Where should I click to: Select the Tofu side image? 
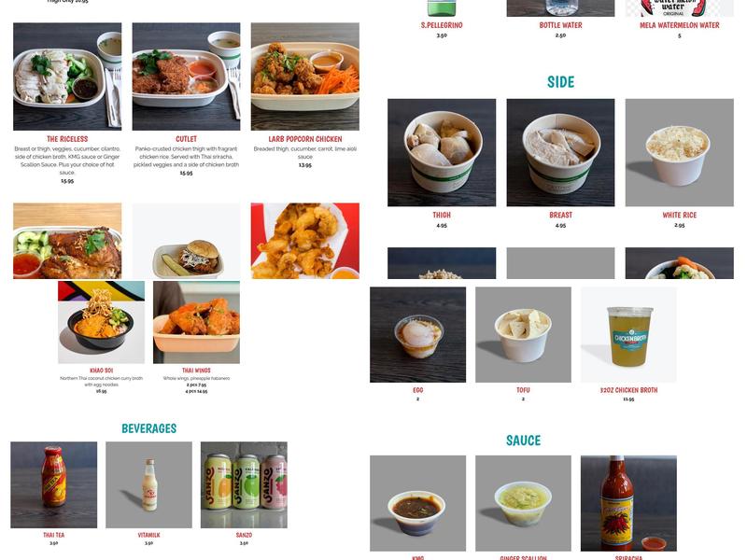coord(523,334)
